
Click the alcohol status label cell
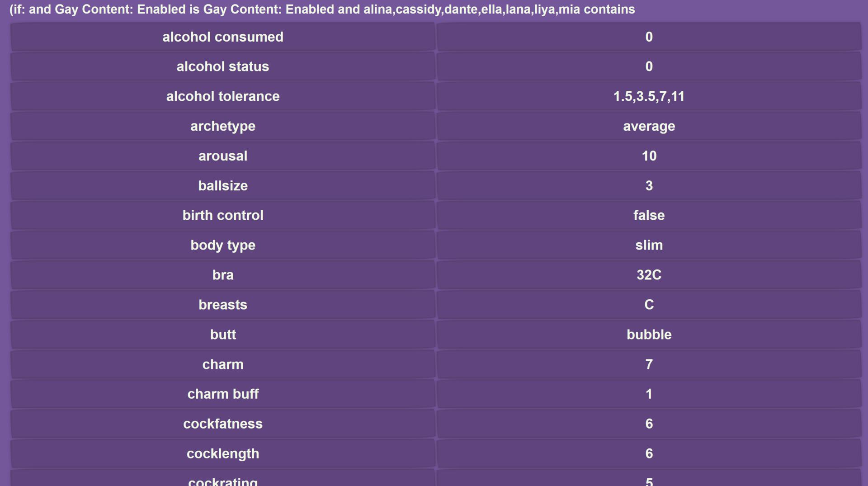[x=223, y=66]
